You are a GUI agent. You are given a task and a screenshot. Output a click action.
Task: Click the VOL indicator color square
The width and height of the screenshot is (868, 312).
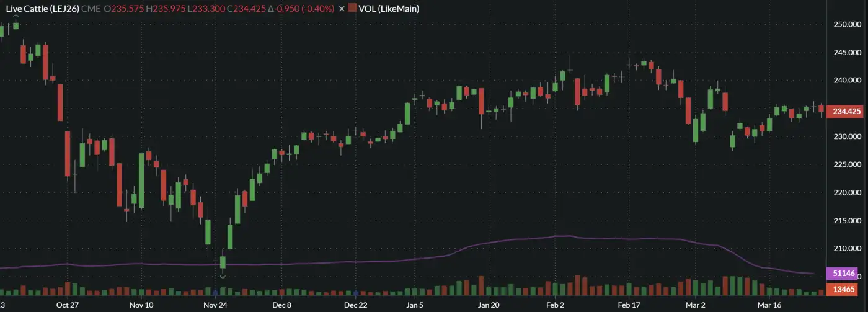point(353,9)
